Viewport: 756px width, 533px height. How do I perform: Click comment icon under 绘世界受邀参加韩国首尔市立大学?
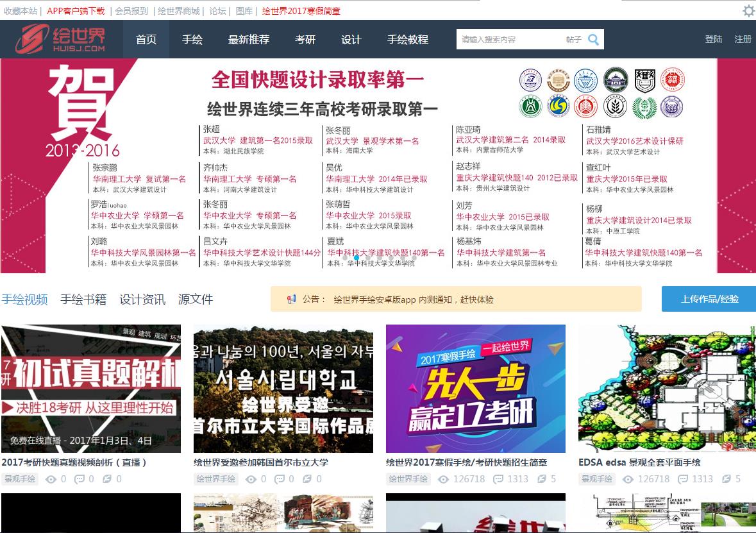(280, 479)
